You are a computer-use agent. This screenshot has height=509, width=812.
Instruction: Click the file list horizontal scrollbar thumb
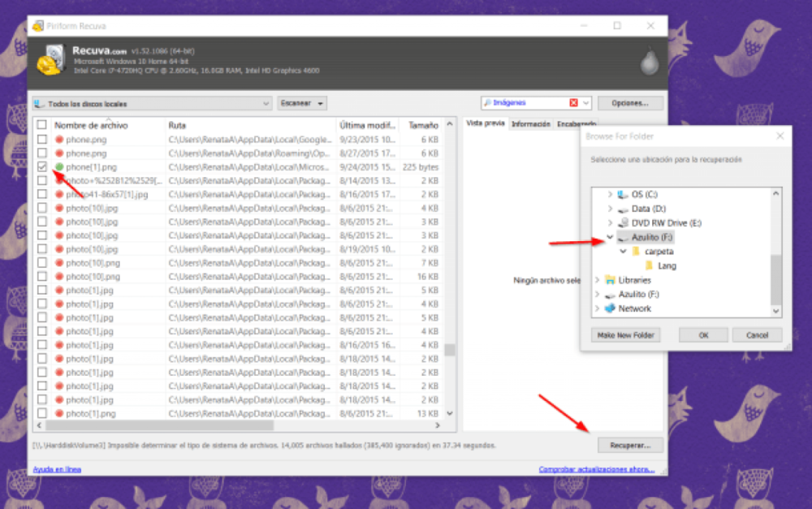pyautogui.click(x=159, y=425)
